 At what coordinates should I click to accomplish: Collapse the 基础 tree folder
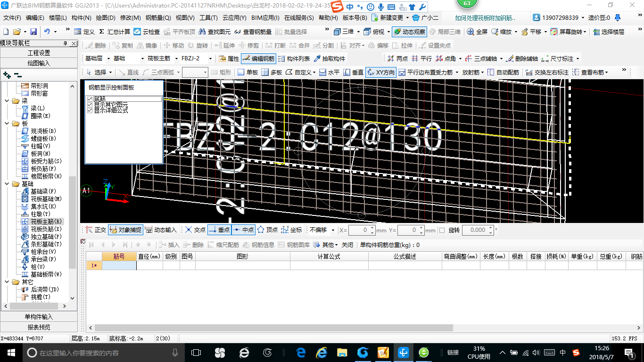(7, 184)
